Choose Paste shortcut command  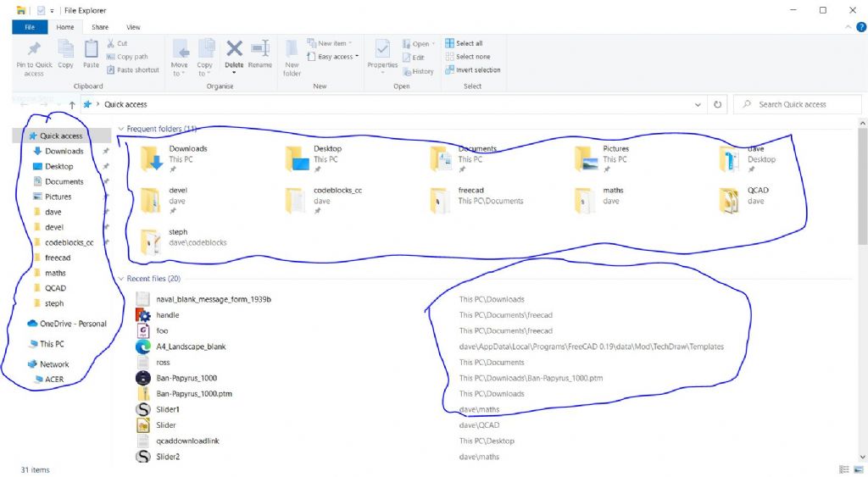[x=132, y=69]
